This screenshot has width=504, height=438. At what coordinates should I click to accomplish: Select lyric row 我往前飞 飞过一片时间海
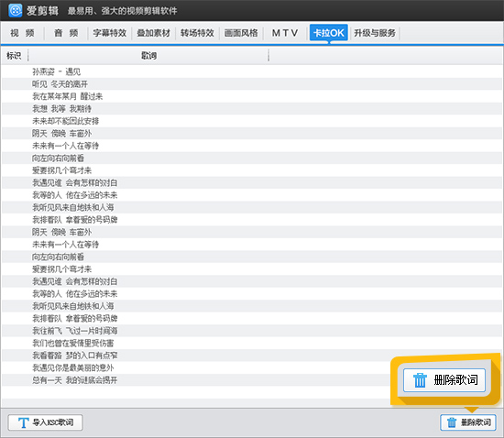click(x=252, y=331)
